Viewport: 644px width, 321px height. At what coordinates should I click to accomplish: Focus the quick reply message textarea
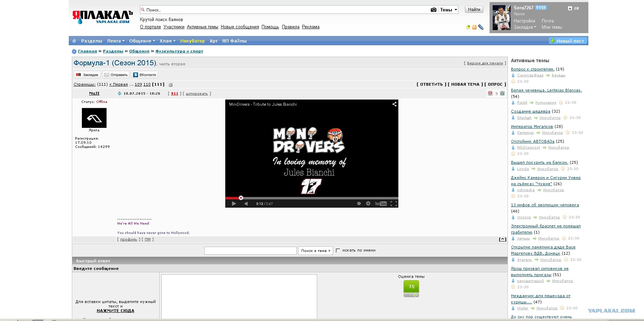[239, 296]
